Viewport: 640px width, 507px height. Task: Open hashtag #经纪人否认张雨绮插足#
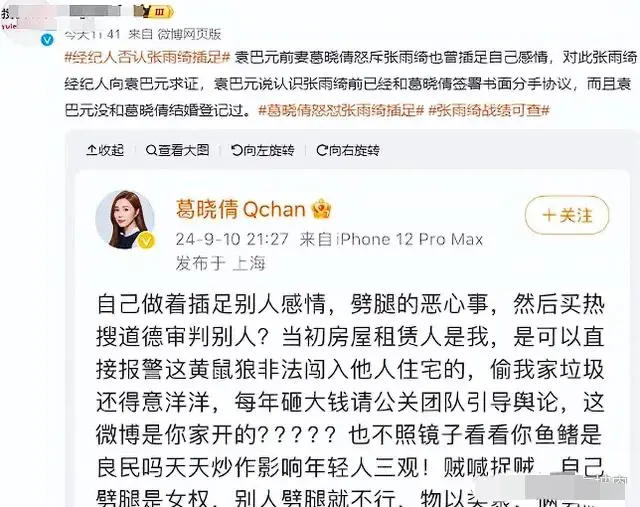pos(148,57)
